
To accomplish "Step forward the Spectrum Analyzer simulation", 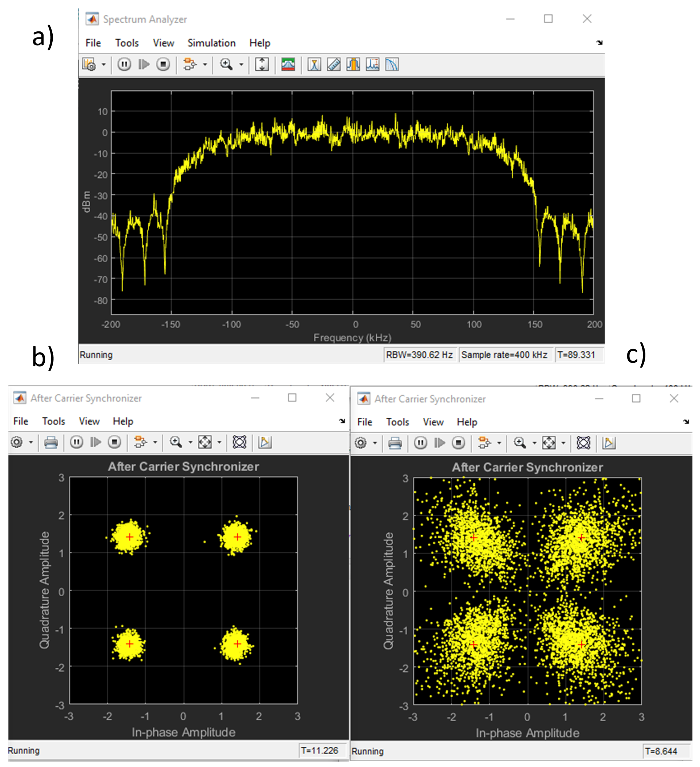I will click(x=144, y=64).
